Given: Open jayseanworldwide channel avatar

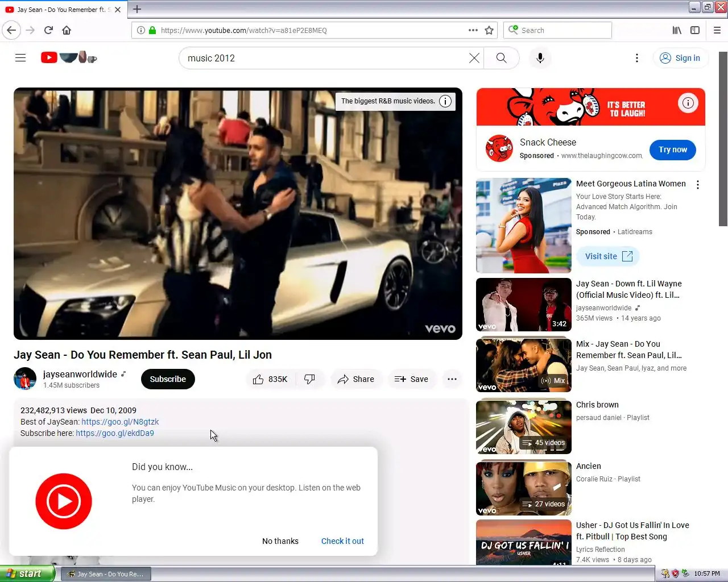Looking at the screenshot, I should (x=25, y=379).
